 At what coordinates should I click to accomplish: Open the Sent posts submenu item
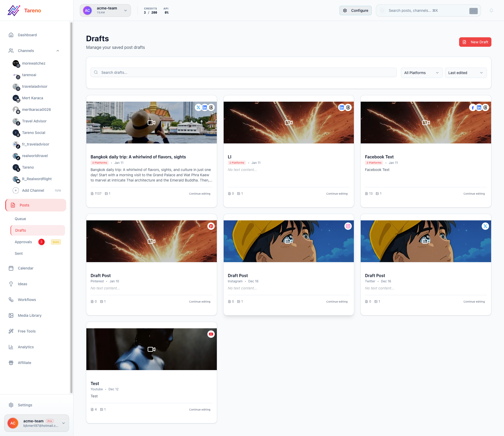coord(19,253)
